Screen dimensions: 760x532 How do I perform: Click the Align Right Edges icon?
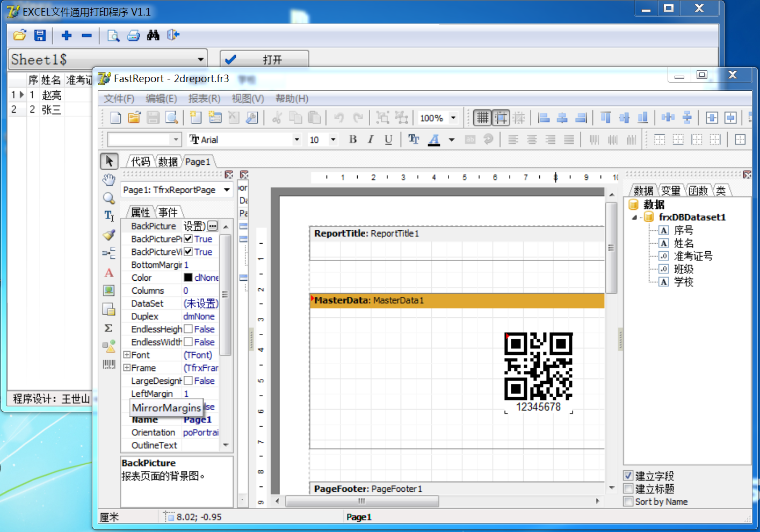click(x=581, y=118)
